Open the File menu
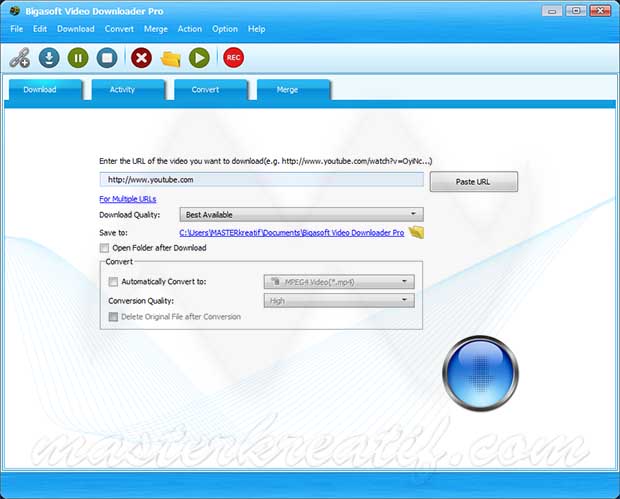 [x=17, y=29]
